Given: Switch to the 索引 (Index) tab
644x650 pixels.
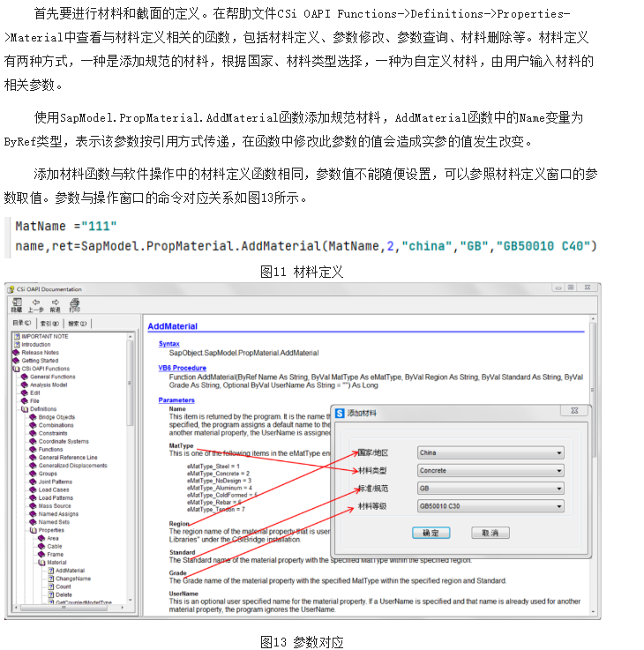Looking at the screenshot, I should 49,323.
